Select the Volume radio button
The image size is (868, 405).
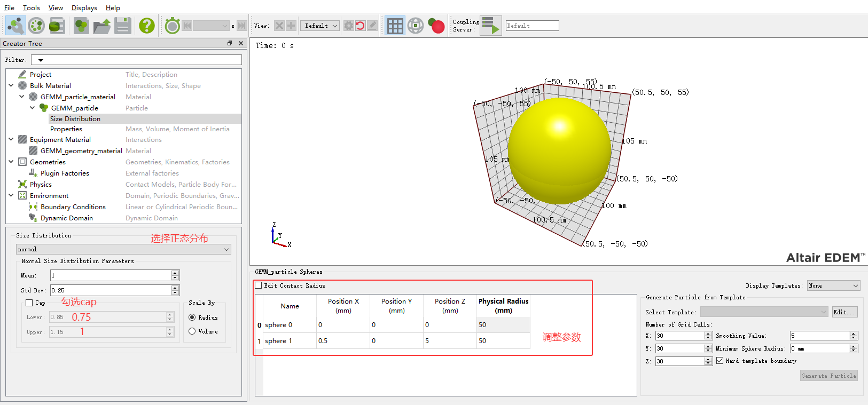[192, 331]
